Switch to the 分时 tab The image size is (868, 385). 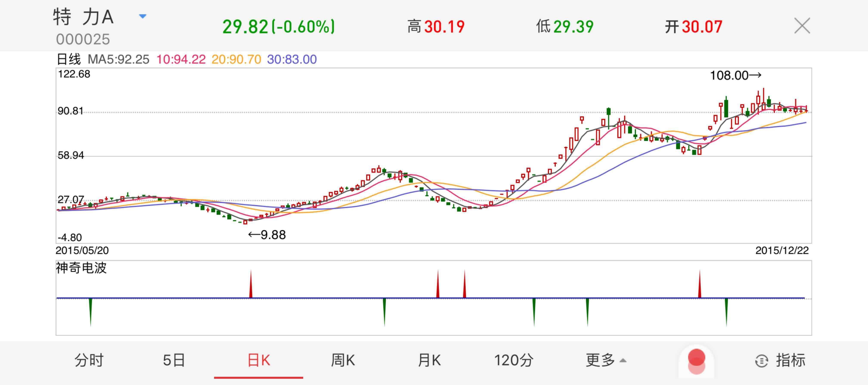(x=89, y=360)
